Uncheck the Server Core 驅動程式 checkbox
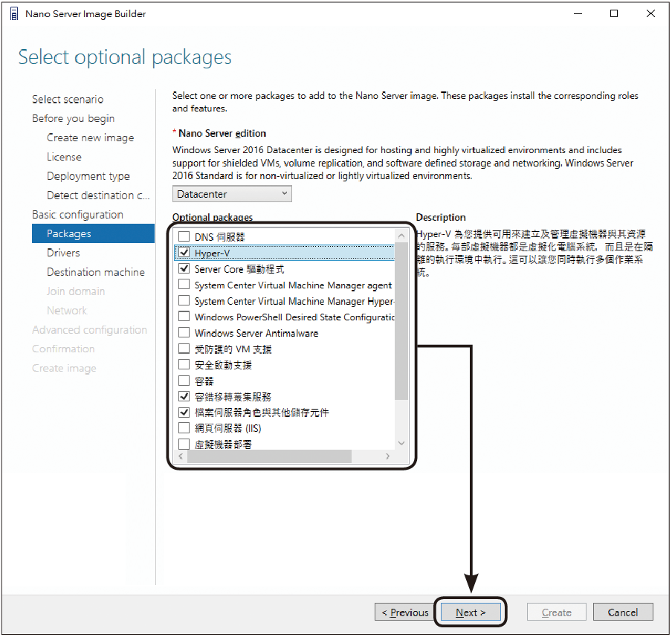The width and height of the screenshot is (672, 637). coord(184,268)
